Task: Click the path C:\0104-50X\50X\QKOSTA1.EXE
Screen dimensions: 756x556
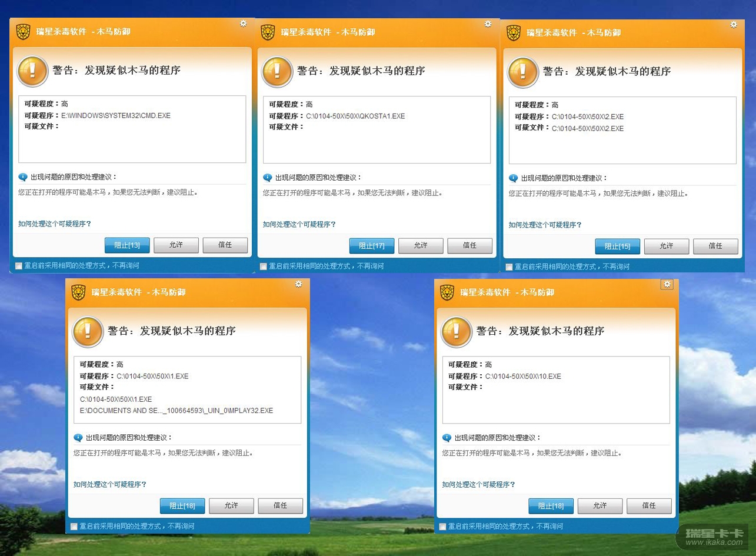Action: coord(355,116)
